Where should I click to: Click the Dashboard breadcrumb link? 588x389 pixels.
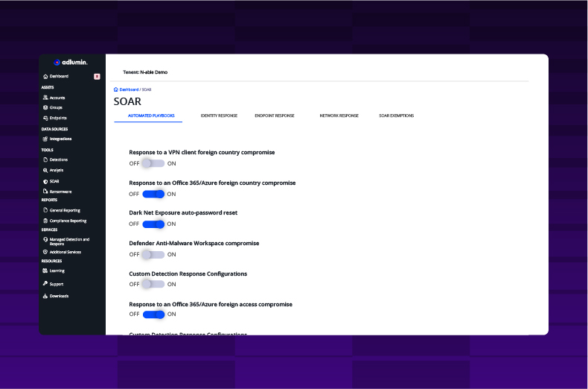point(127,89)
